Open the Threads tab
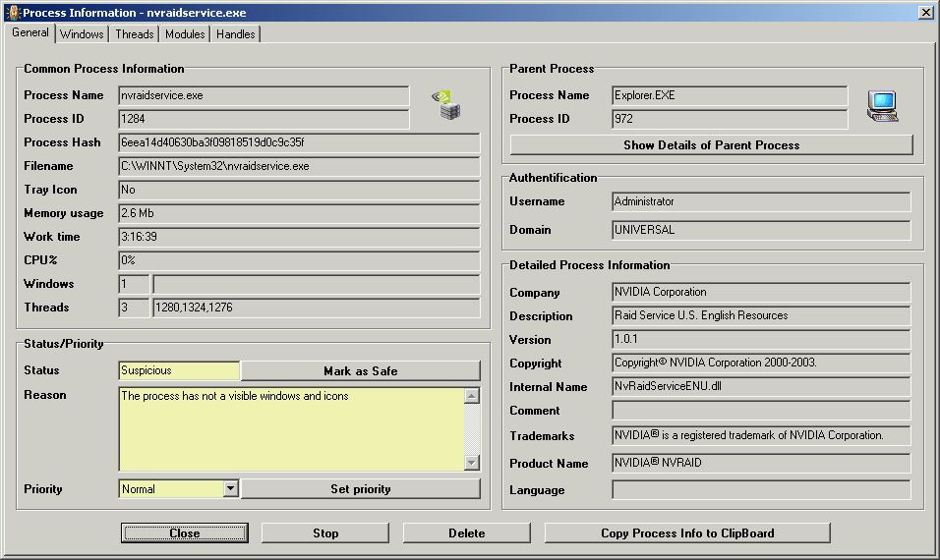Viewport: 940px width, 560px height. pos(135,34)
